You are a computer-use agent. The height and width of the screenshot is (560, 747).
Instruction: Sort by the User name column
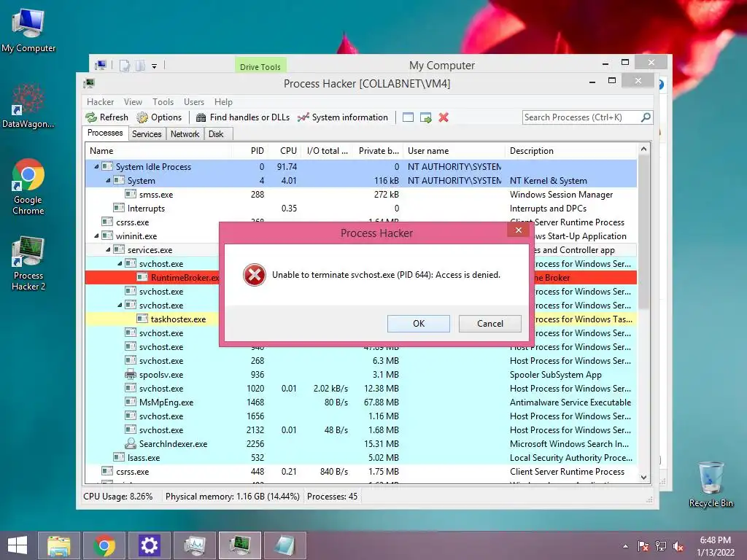coord(454,151)
